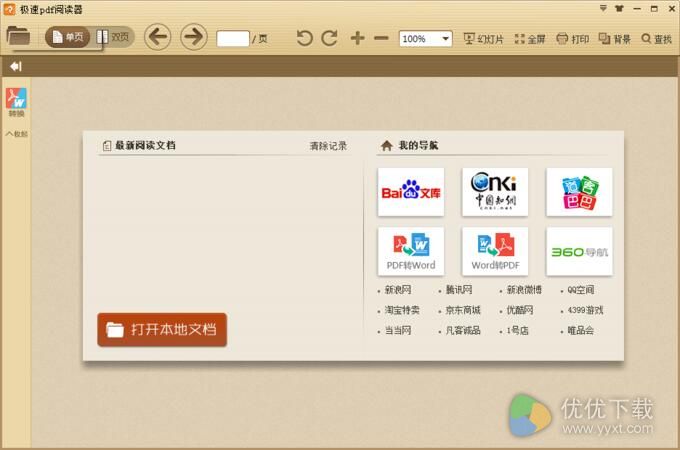Screen dimensions: 680x450
Task: Click the 收起 collapse label in sidebar
Action: pos(16,134)
